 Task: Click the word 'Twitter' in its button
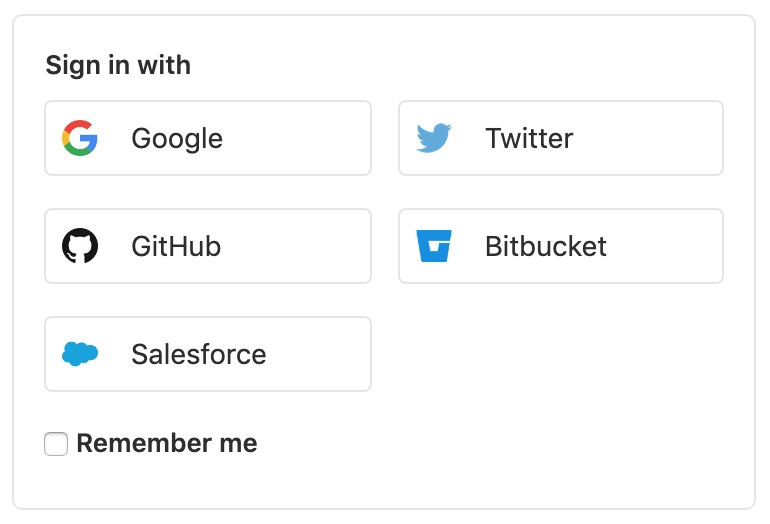529,138
